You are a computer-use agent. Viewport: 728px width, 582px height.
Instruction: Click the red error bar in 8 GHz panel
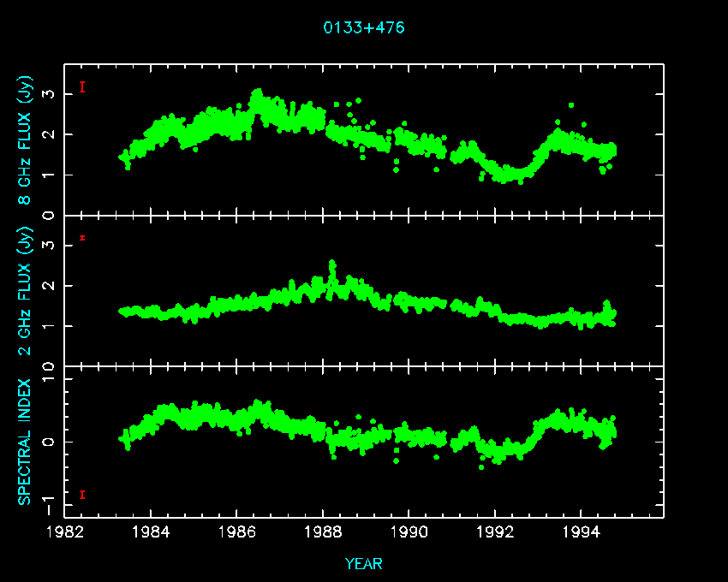tap(82, 86)
